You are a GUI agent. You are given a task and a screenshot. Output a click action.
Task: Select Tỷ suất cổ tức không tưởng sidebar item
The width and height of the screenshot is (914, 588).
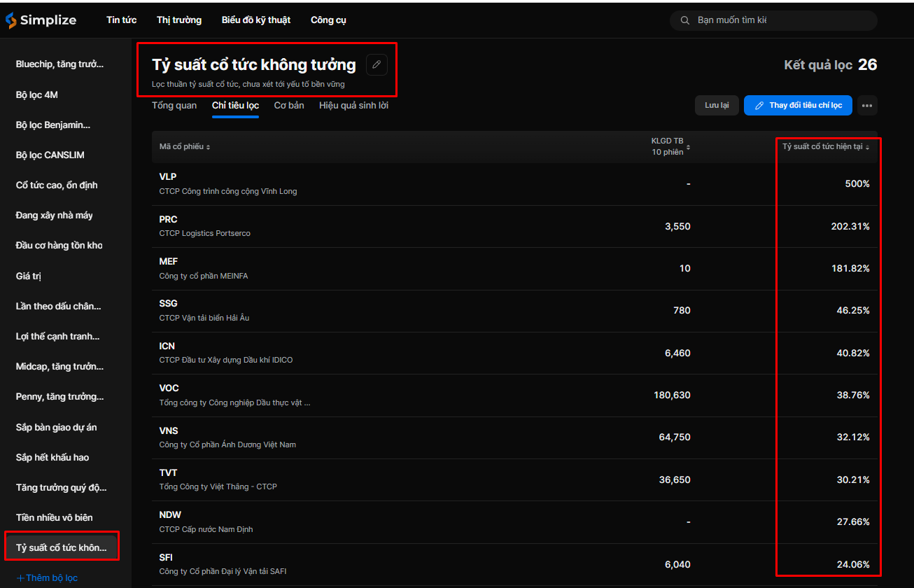[62, 547]
